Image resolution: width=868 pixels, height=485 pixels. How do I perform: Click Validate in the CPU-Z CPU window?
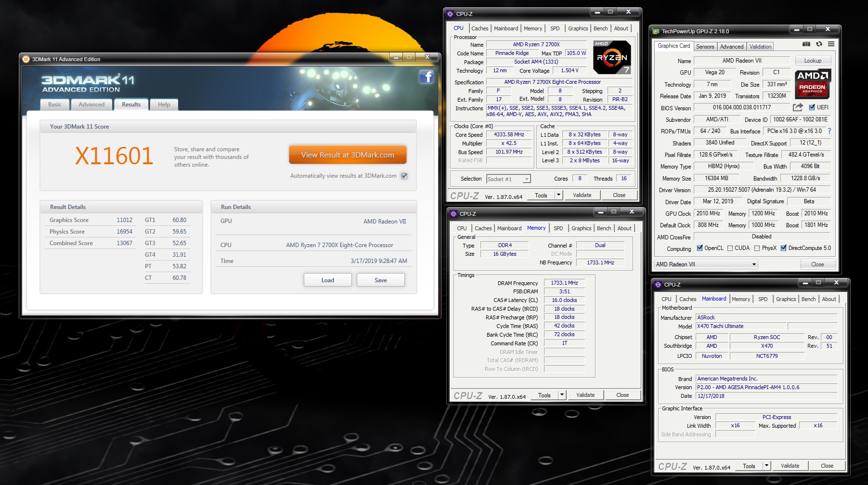click(582, 195)
